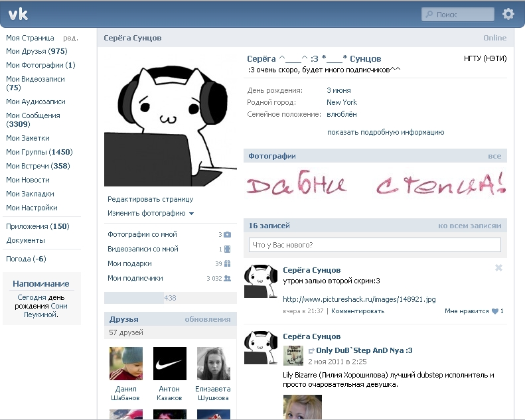525x420 pixels.
Task: Show detailed info via показать подробную информацию
Action: [x=386, y=132]
